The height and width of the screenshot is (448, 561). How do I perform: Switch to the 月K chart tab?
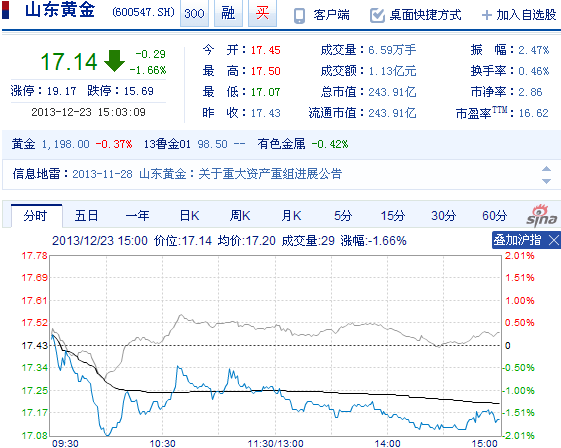click(x=291, y=216)
